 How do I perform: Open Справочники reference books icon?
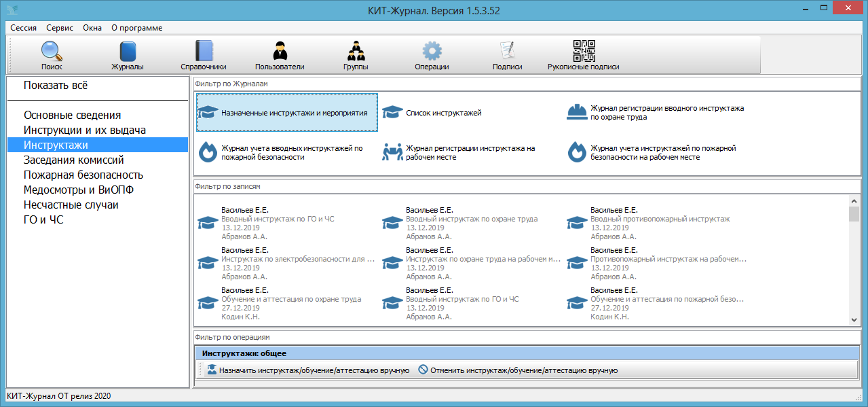point(204,56)
